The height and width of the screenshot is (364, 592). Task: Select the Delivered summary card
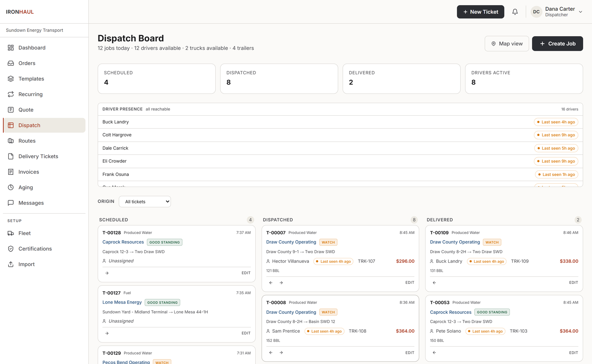[401, 79]
